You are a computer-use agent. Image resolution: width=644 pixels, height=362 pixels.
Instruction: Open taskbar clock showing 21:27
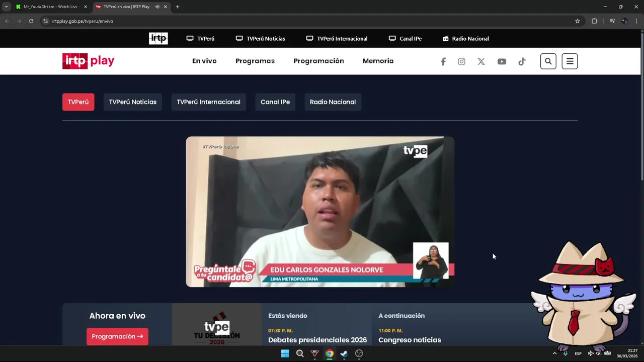(x=627, y=353)
